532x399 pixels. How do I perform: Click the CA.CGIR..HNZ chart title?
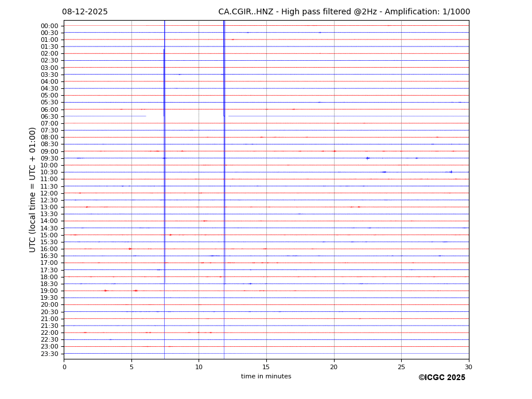click(344, 12)
